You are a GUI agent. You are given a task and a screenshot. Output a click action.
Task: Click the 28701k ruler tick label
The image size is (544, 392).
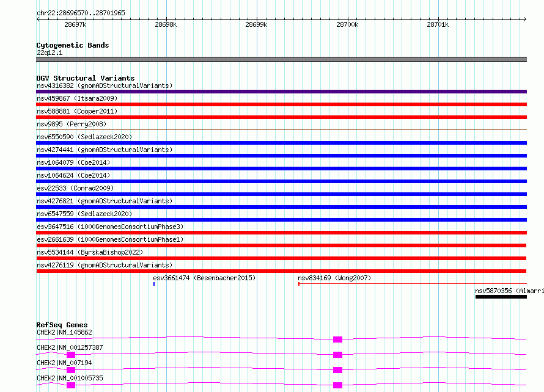coord(438,24)
